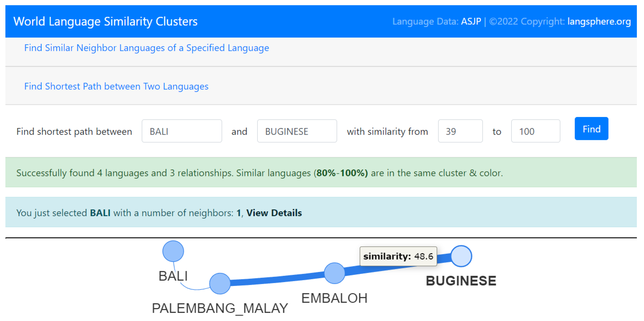Image resolution: width=644 pixels, height=321 pixels.
Task: Click the EMBALOH label text in graph
Action: (334, 298)
